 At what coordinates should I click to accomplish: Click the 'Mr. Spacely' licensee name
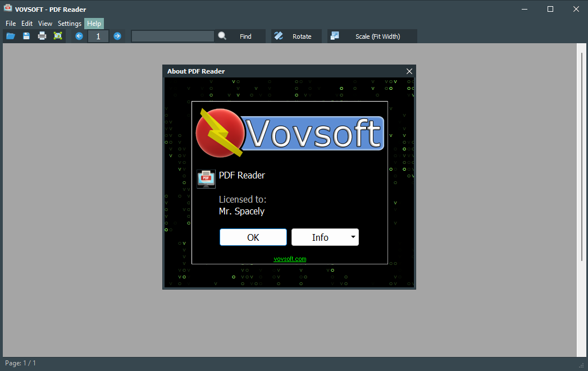[x=241, y=212]
